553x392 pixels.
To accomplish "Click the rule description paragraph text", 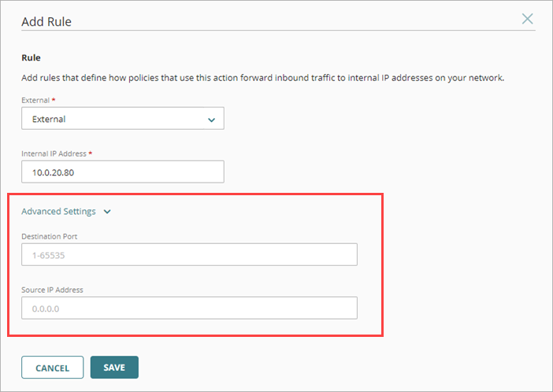I will 262,79.
